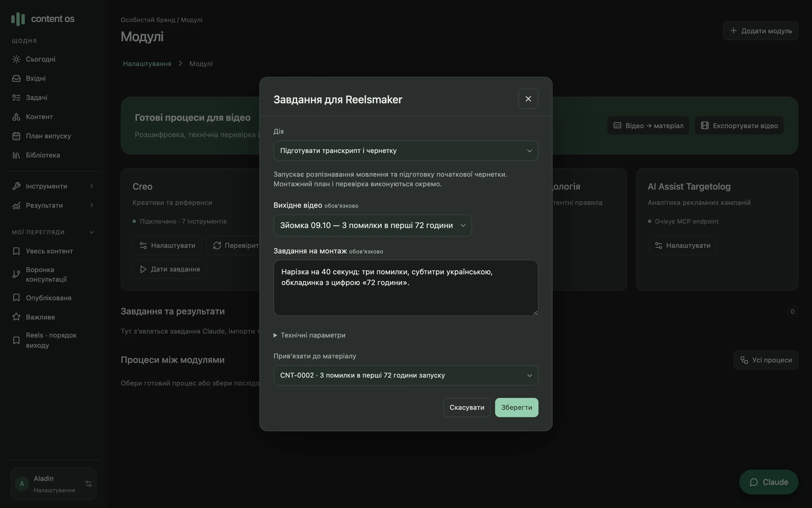Image resolution: width=812 pixels, height=508 pixels.
Task: Click avatar circle with letter A
Action: [22, 483]
